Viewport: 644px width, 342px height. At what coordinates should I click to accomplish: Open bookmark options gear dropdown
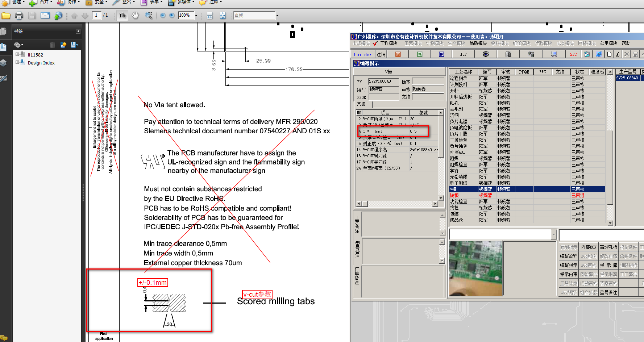(18, 45)
